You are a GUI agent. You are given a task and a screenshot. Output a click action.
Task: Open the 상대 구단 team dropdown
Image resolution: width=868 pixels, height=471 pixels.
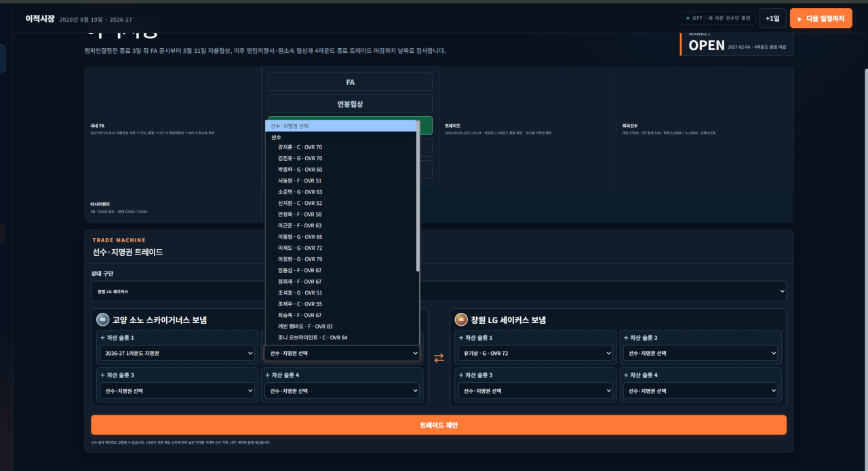coord(439,291)
